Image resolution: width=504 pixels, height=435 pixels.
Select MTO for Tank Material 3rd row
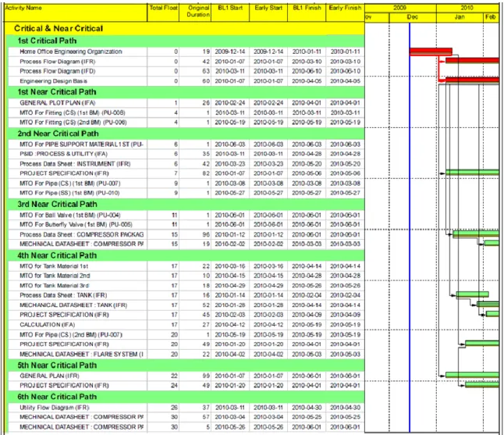tap(186, 286)
